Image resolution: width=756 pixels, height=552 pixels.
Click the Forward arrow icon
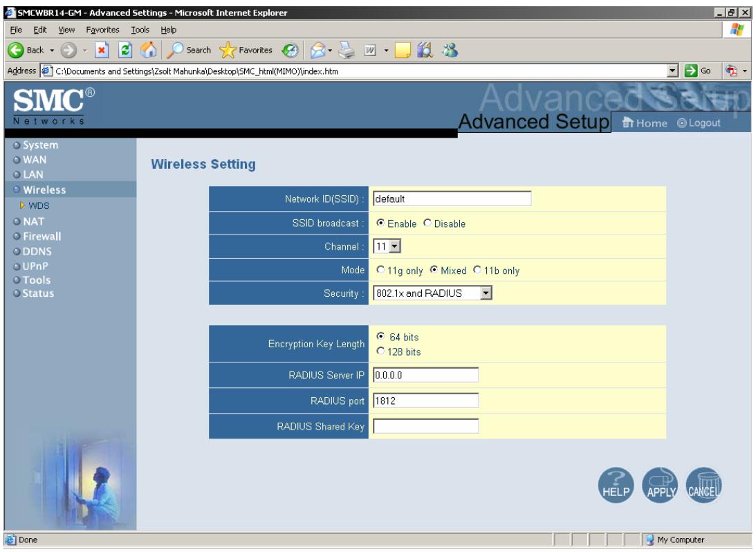click(68, 50)
